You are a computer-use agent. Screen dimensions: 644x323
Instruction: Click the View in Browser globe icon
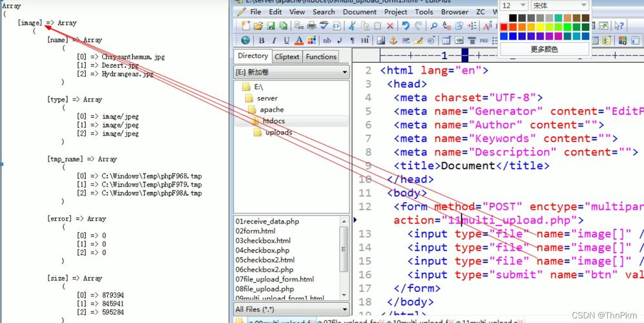pyautogui.click(x=245, y=40)
